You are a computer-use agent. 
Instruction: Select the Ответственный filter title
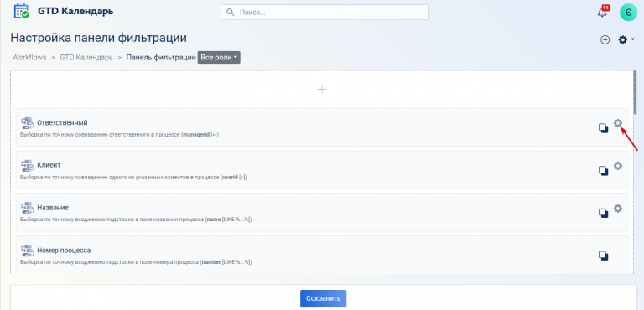tap(62, 123)
